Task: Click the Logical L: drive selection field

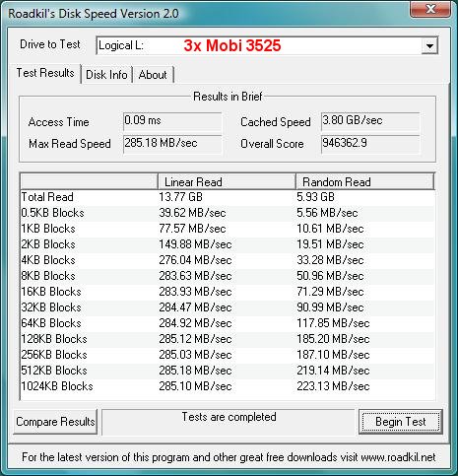Action: pos(267,45)
